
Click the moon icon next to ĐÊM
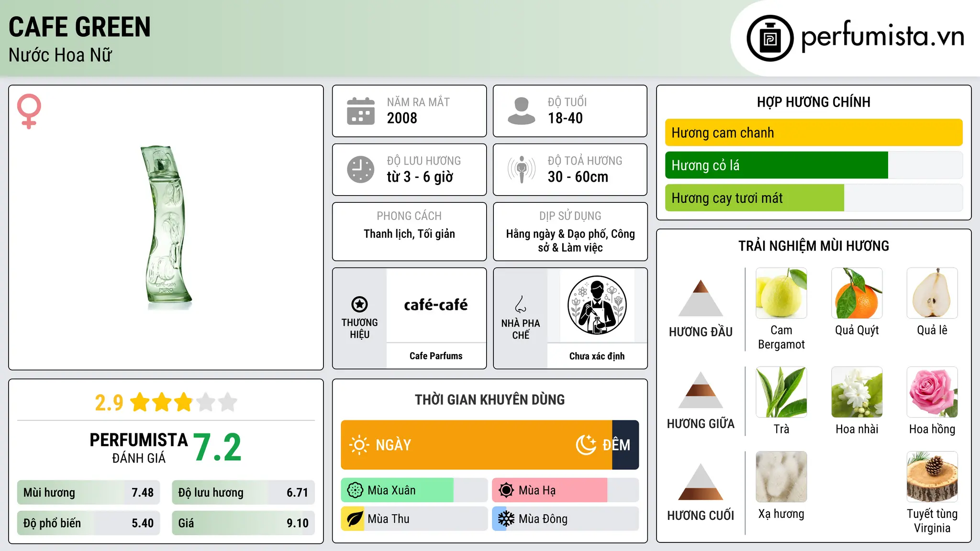[586, 445]
